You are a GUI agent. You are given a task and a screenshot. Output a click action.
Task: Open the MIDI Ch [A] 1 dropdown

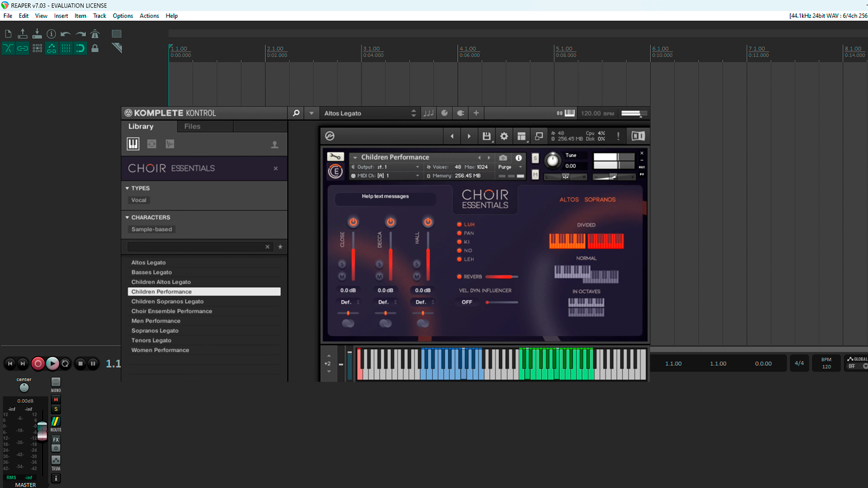click(386, 175)
